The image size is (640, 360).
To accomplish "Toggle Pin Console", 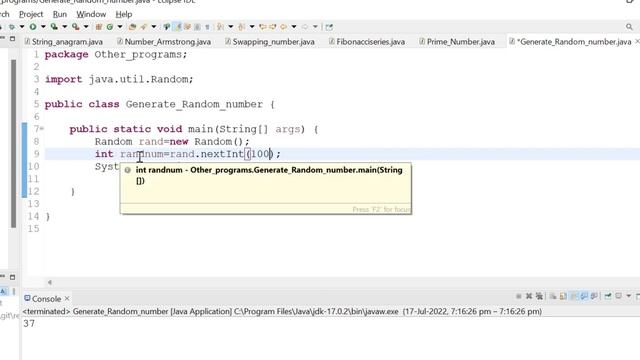I will tap(608, 296).
